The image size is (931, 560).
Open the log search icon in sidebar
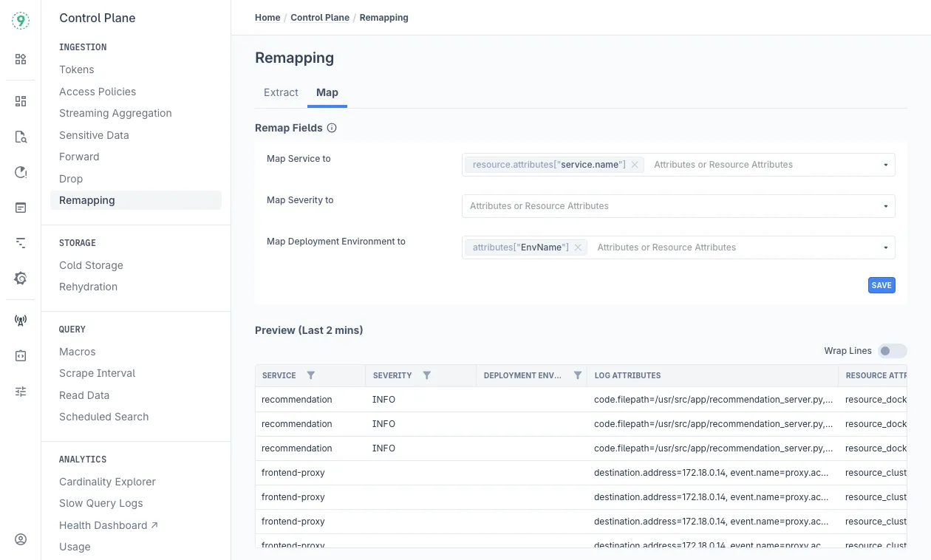[x=21, y=137]
